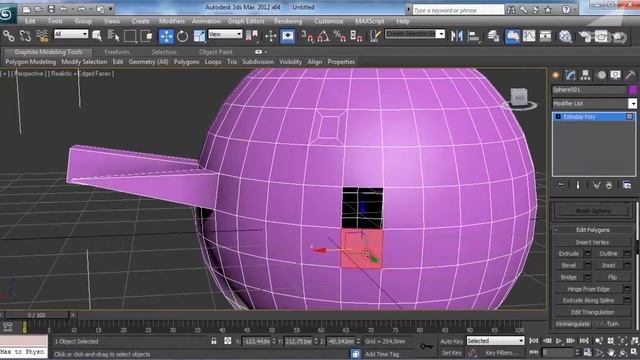Click the search keyword input field
Viewport: 640px width, 360px height.
click(x=458, y=10)
